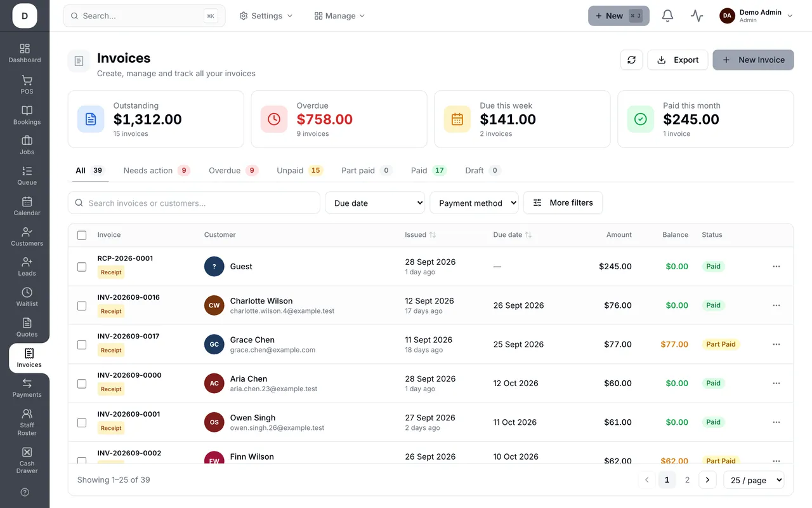The height and width of the screenshot is (508, 812).
Task: Click the Export button
Action: coord(678,60)
